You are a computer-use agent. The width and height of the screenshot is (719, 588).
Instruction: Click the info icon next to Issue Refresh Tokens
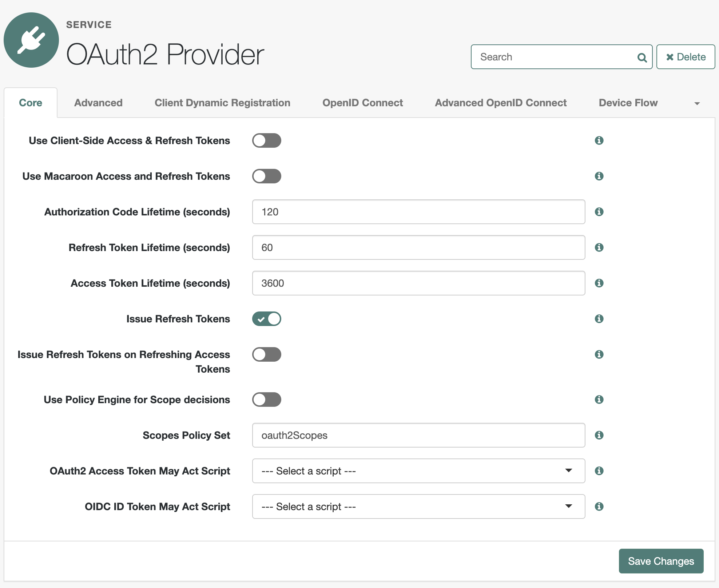599,319
